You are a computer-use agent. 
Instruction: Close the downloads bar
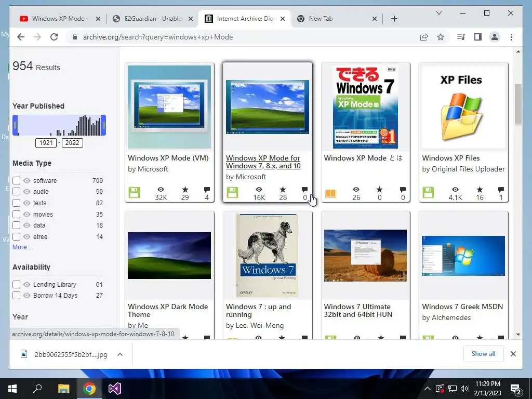coord(513,354)
